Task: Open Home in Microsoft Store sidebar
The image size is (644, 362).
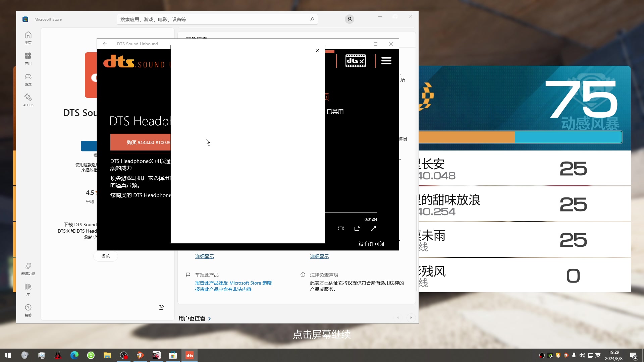Action: tap(28, 38)
